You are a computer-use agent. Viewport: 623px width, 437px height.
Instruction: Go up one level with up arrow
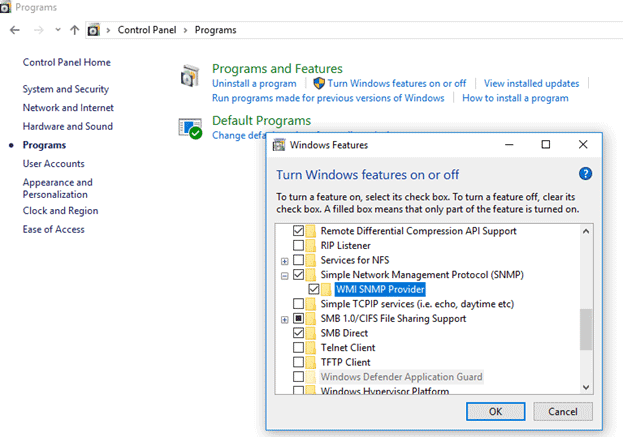click(74, 30)
